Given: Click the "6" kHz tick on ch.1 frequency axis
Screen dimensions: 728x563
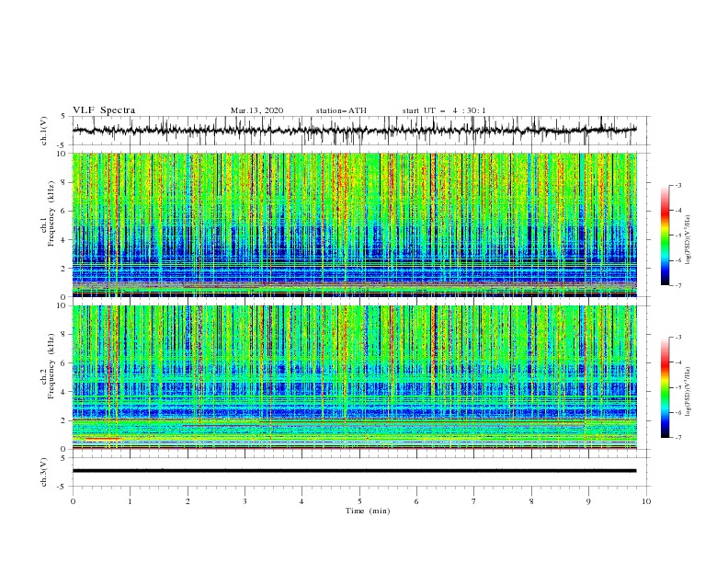Looking at the screenshot, I should (65, 211).
